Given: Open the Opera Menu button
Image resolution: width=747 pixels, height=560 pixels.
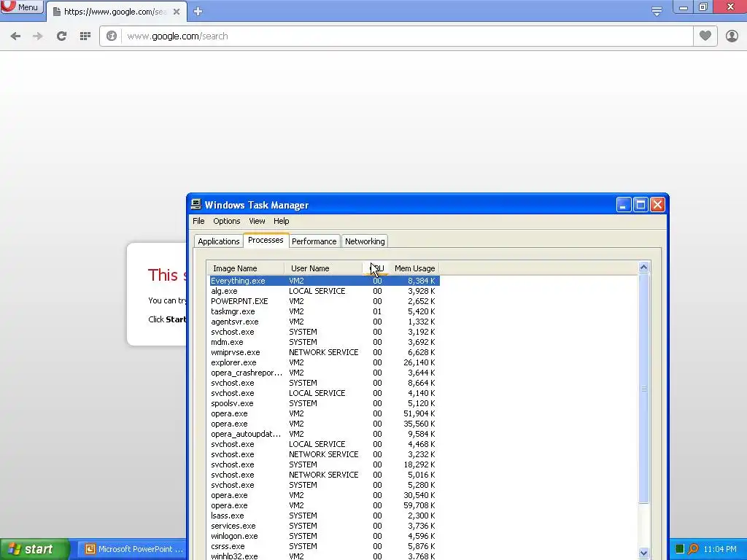Looking at the screenshot, I should click(x=21, y=7).
